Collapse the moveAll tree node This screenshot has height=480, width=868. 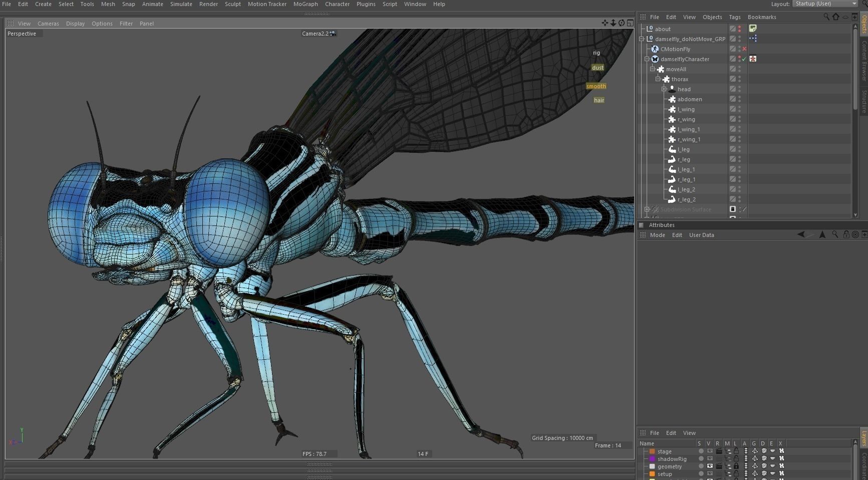(x=653, y=69)
